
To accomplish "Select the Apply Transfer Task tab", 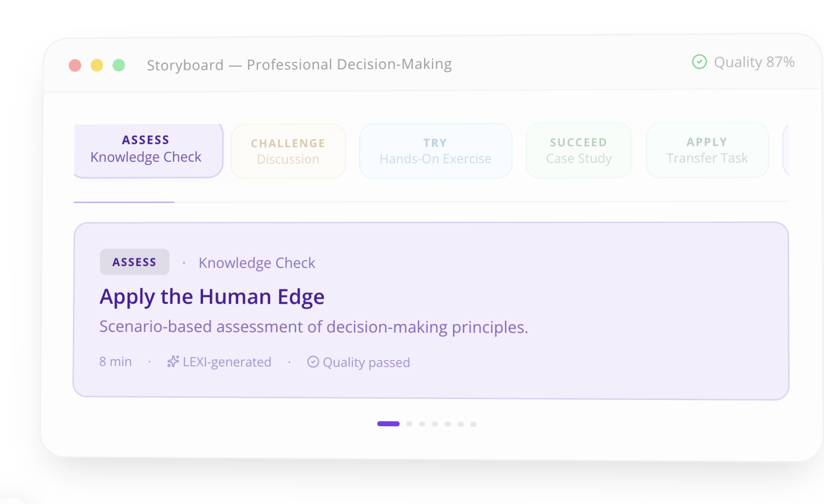I will 707,150.
